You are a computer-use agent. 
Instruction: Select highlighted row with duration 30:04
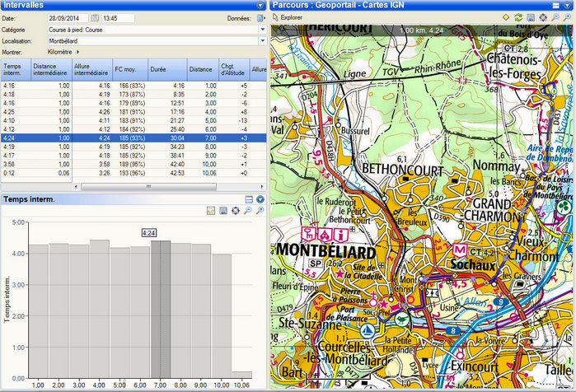pos(133,138)
